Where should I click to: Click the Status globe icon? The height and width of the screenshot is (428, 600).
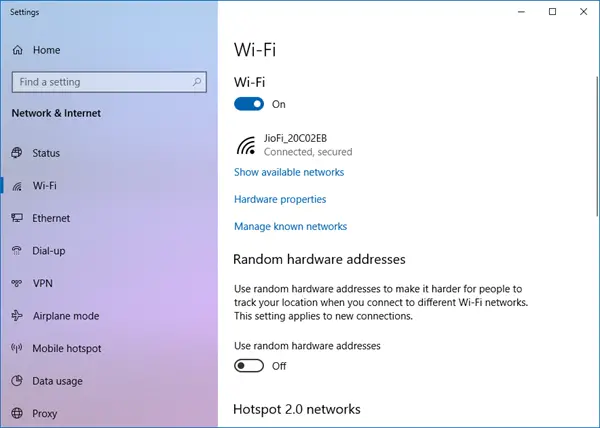tap(17, 153)
